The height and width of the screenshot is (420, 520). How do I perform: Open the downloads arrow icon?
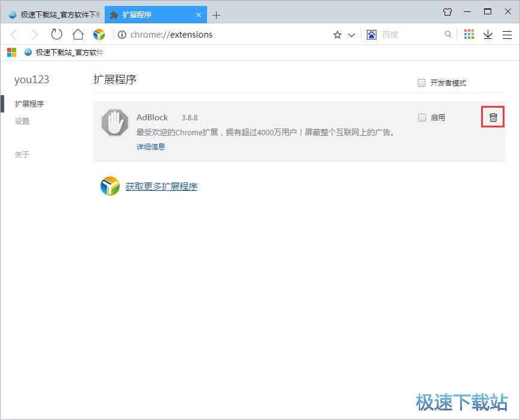pos(488,35)
